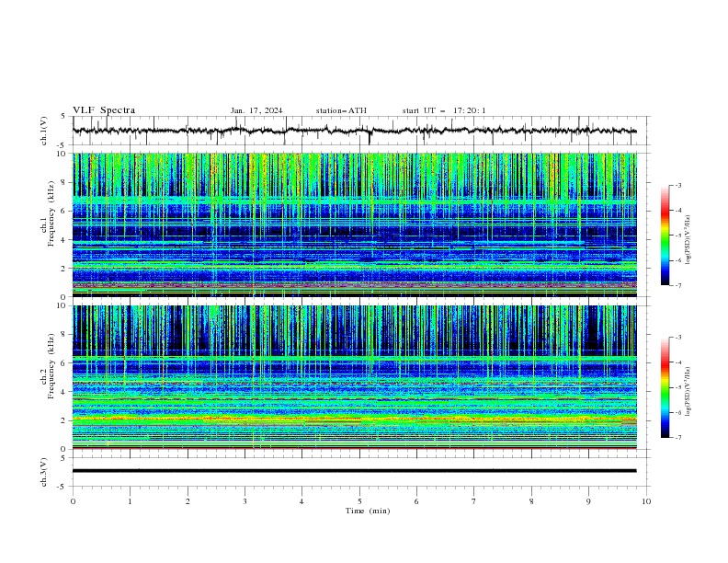Click time axis tick label "10"
728x563 pixels.
tap(646, 501)
